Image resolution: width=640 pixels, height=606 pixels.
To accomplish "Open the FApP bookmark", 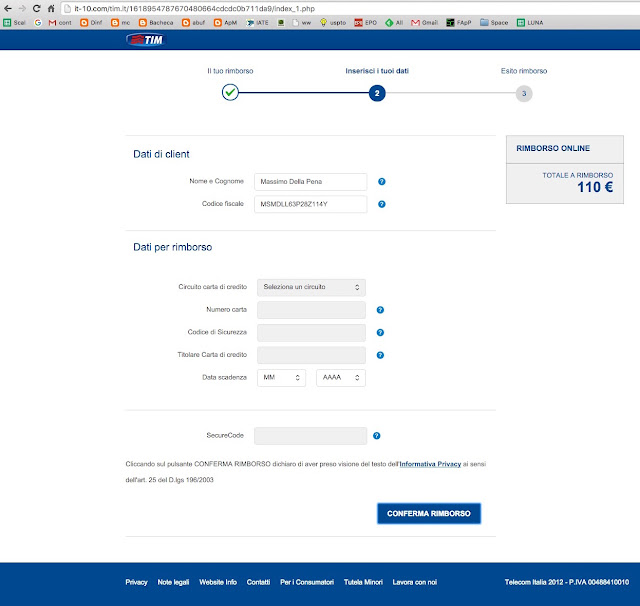I will [459, 23].
